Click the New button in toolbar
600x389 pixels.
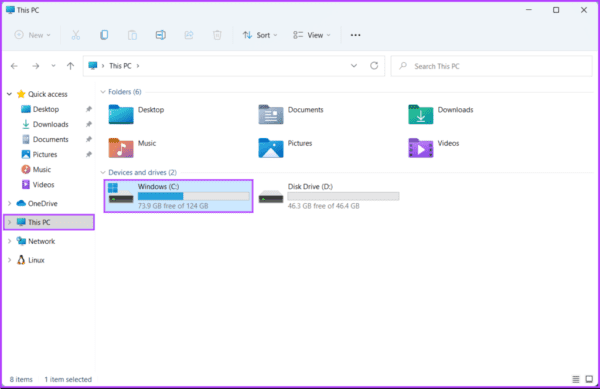click(33, 35)
